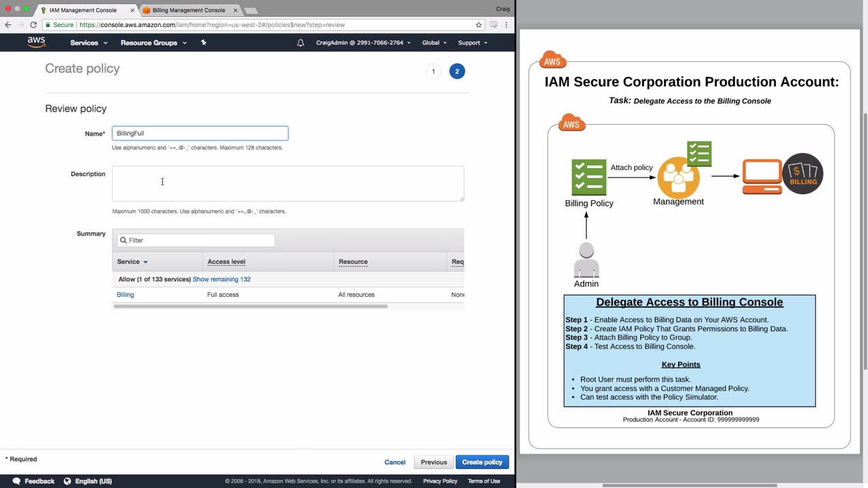The image size is (868, 488).
Task: Click the Create policy button
Action: [x=482, y=462]
